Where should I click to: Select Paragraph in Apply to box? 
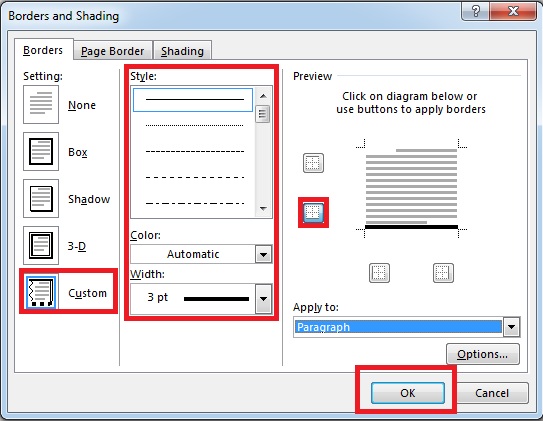click(x=398, y=327)
